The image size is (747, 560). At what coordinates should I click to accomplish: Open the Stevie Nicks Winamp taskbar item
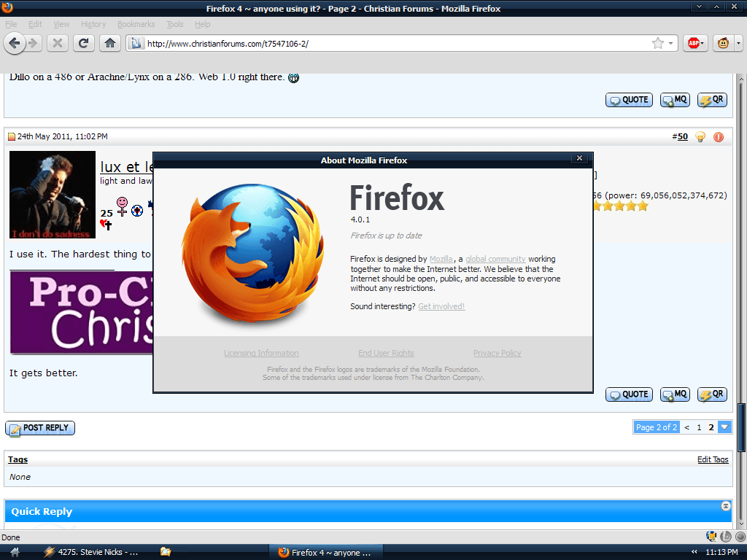pyautogui.click(x=91, y=553)
